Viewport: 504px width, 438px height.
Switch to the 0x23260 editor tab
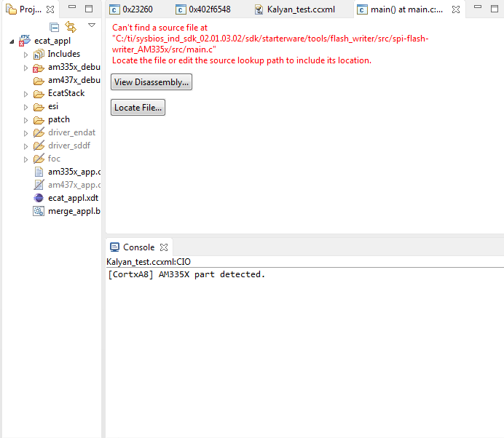[131, 9]
